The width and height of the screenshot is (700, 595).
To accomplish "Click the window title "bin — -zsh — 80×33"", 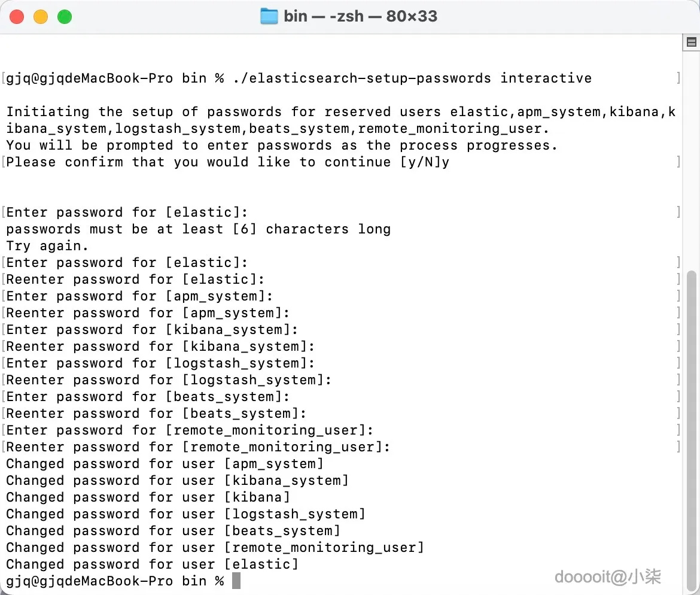I will click(360, 16).
